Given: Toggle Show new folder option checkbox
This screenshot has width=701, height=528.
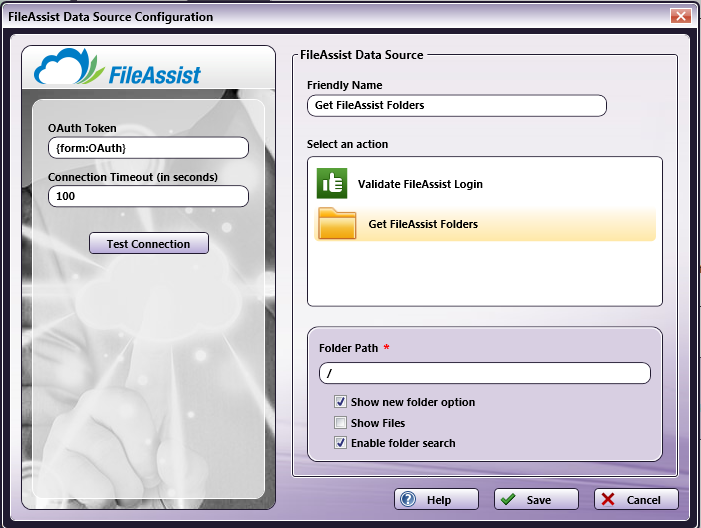Looking at the screenshot, I should pyautogui.click(x=340, y=401).
